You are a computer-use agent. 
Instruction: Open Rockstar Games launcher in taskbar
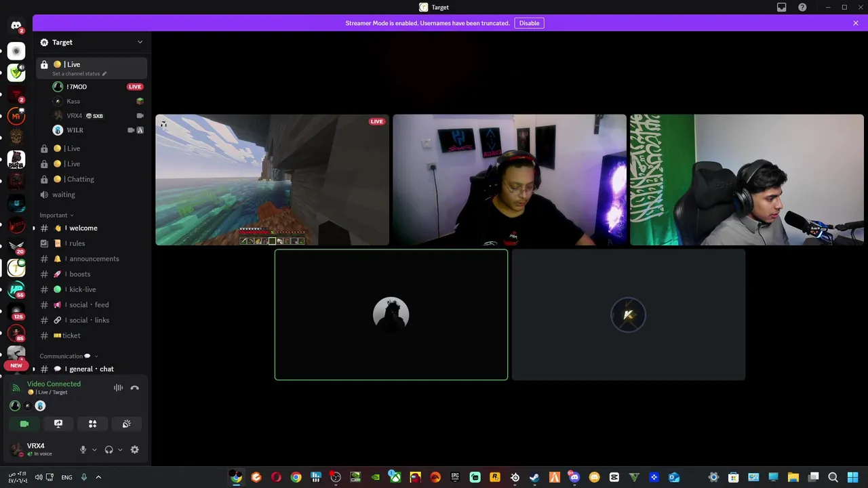495,477
